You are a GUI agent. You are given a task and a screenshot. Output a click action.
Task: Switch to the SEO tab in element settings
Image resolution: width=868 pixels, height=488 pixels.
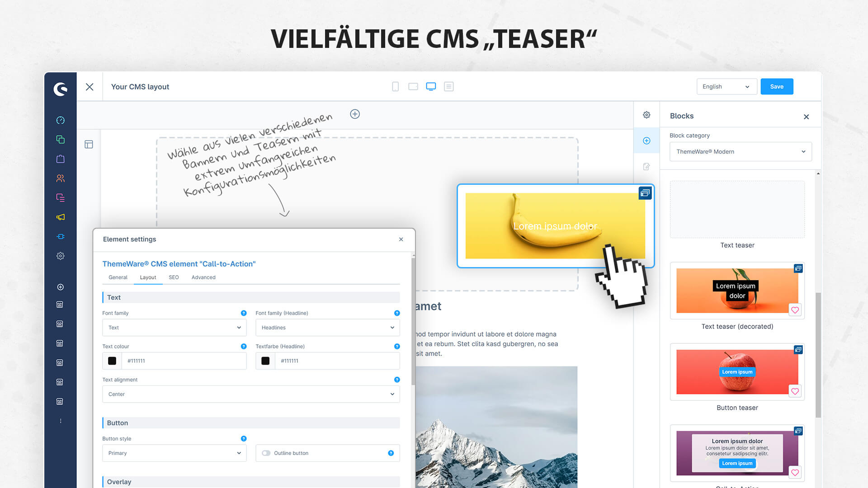click(174, 277)
